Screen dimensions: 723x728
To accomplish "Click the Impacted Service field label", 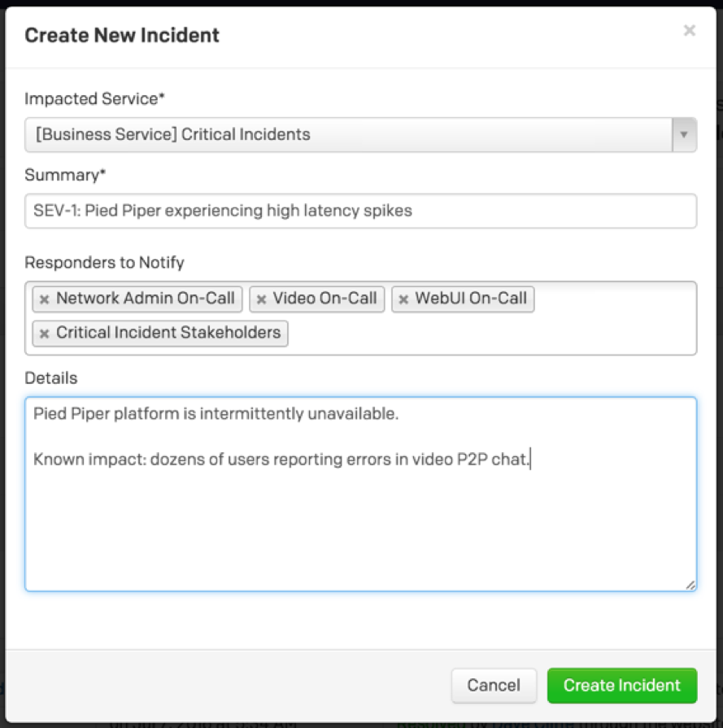I will [x=94, y=98].
